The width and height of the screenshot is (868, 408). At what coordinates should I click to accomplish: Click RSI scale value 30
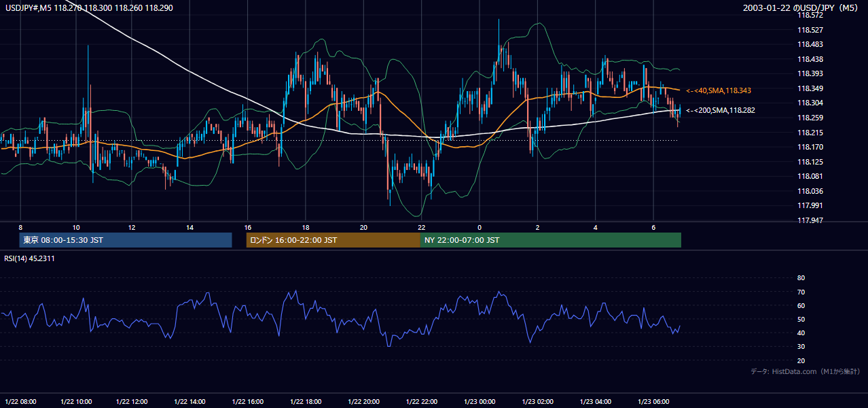801,347
